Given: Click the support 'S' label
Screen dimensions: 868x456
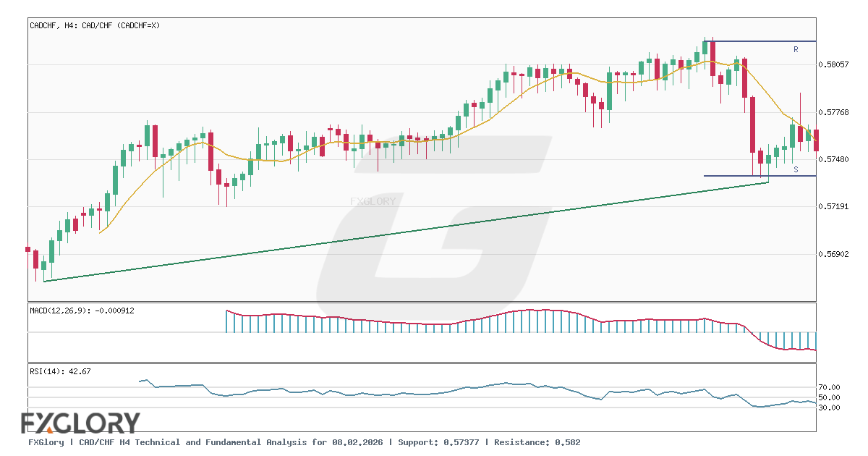Looking at the screenshot, I should pos(796,169).
